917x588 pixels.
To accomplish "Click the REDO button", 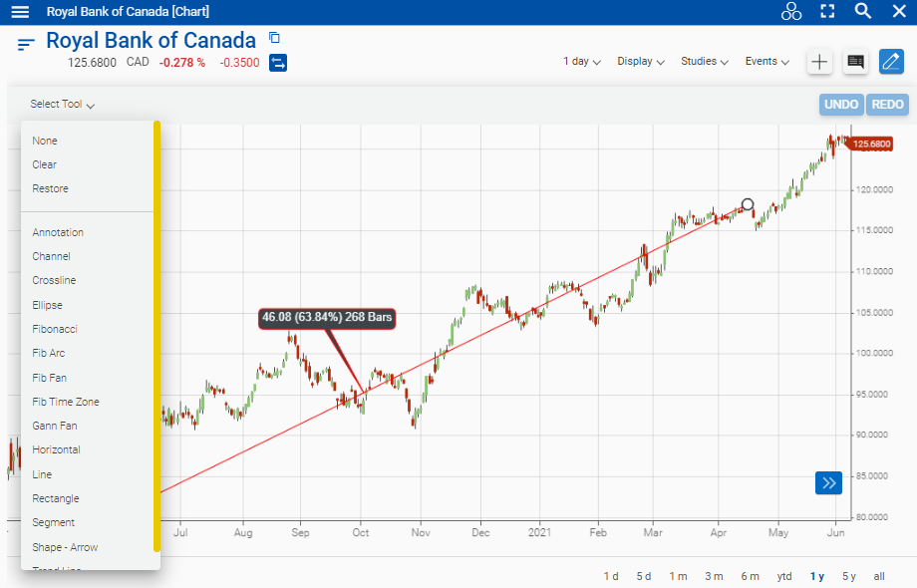I will click(887, 105).
